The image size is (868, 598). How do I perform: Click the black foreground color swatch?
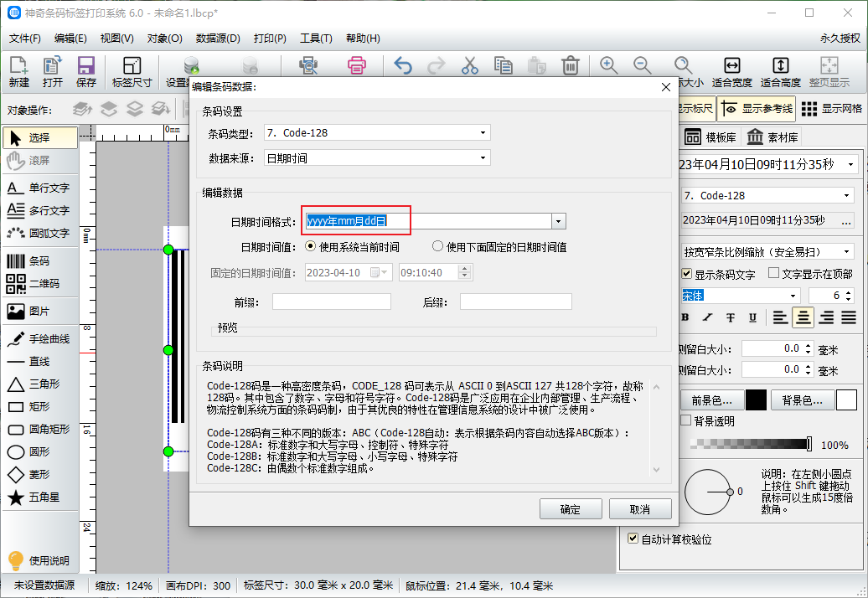pyautogui.click(x=756, y=400)
